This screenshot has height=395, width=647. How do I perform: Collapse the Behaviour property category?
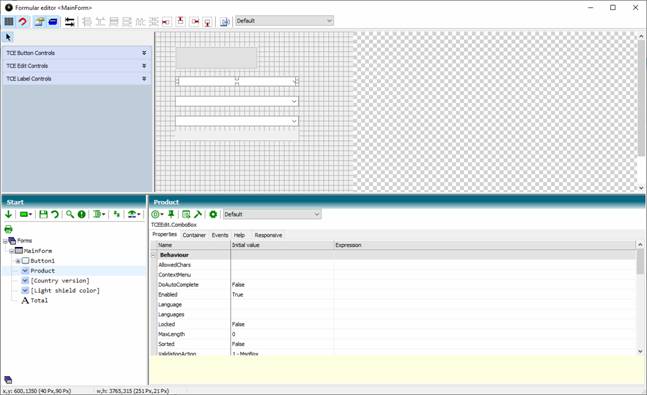point(153,255)
